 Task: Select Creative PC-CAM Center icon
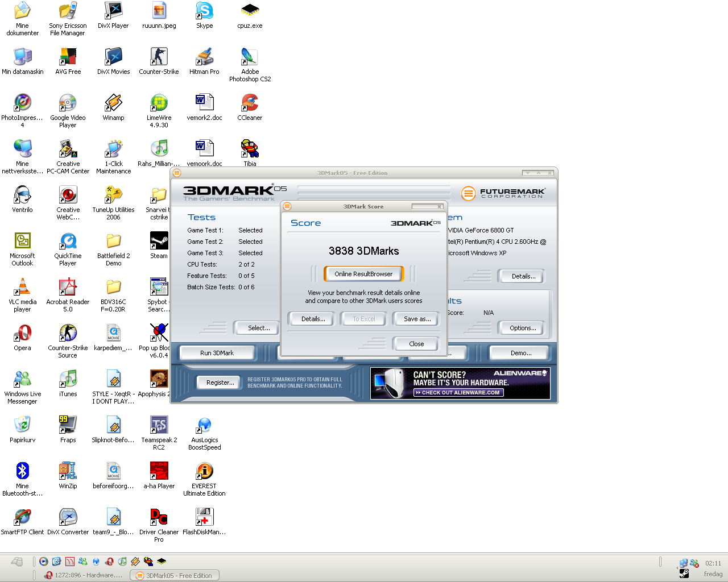[68, 157]
